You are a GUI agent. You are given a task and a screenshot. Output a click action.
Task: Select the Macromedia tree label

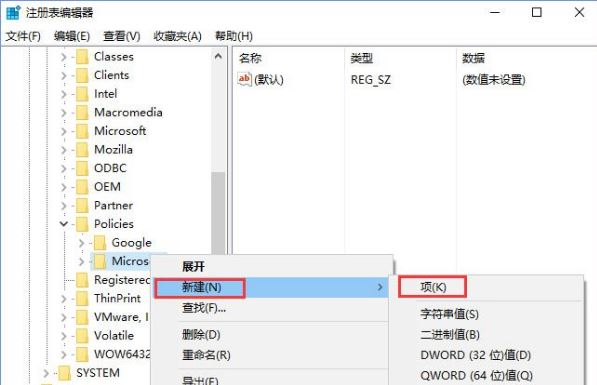point(128,113)
